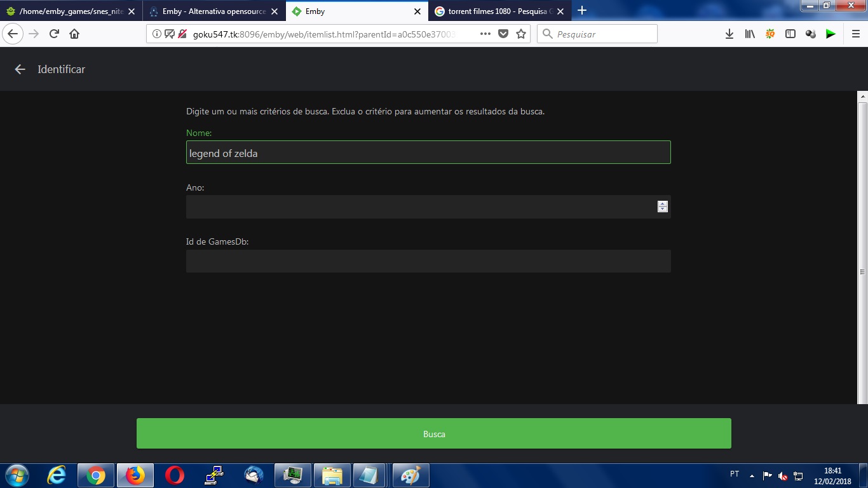Switch to Google Chrome in the taskbar
Screen dimensions: 868x488
(96, 475)
